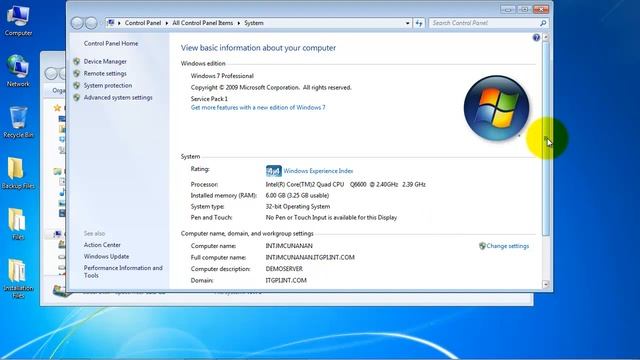Open Action Center link

102,245
